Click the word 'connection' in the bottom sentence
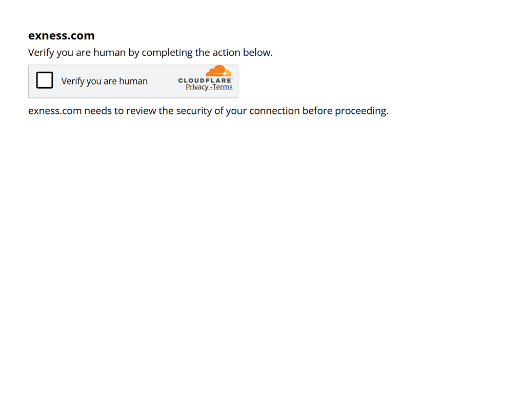Screen dimensions: 525x420 point(274,111)
